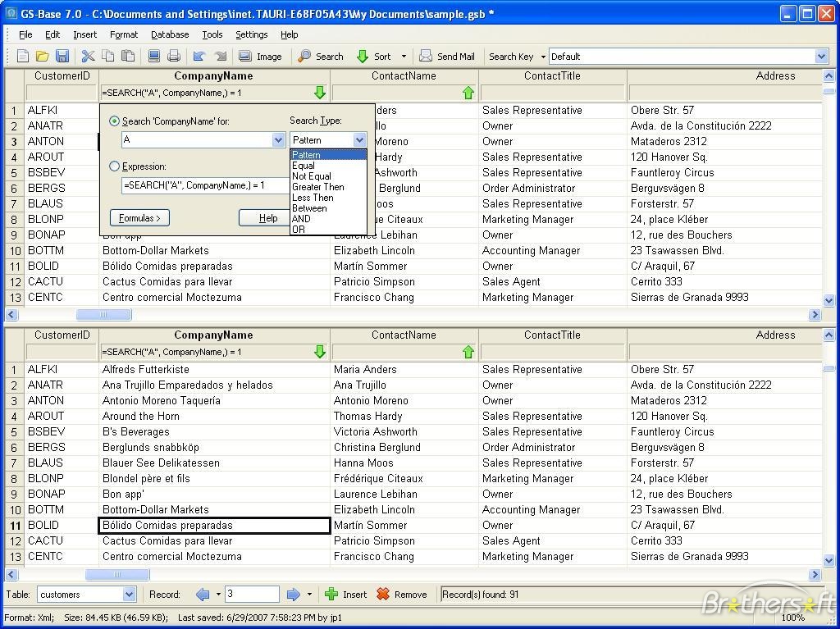Click the Insert record button
This screenshot has width=840, height=629.
[x=346, y=595]
